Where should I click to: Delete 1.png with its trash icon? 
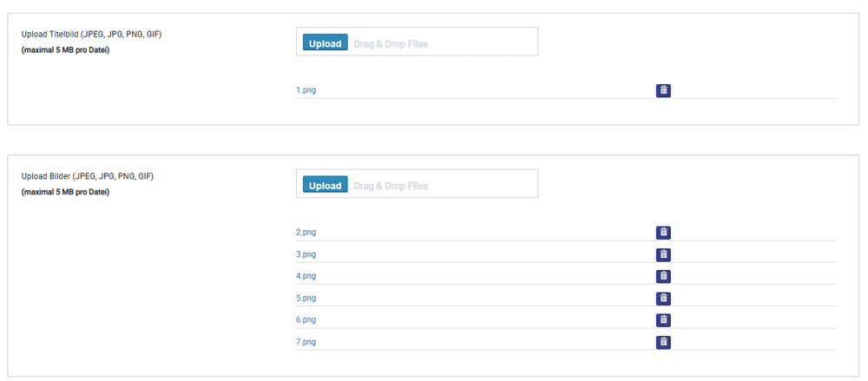663,91
